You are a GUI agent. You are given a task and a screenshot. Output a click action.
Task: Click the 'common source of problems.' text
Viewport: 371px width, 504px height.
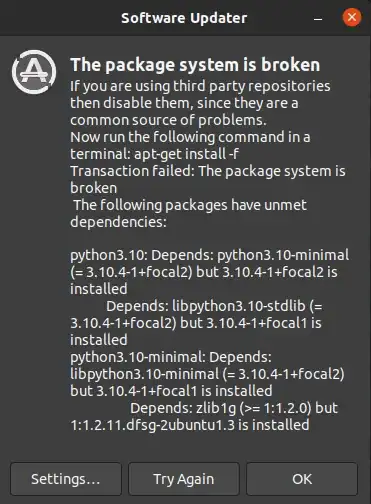click(168, 120)
